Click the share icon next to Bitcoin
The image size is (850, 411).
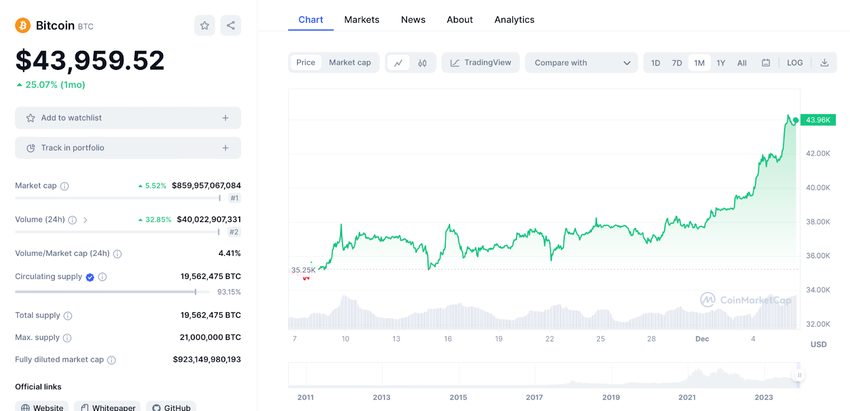[x=231, y=26]
